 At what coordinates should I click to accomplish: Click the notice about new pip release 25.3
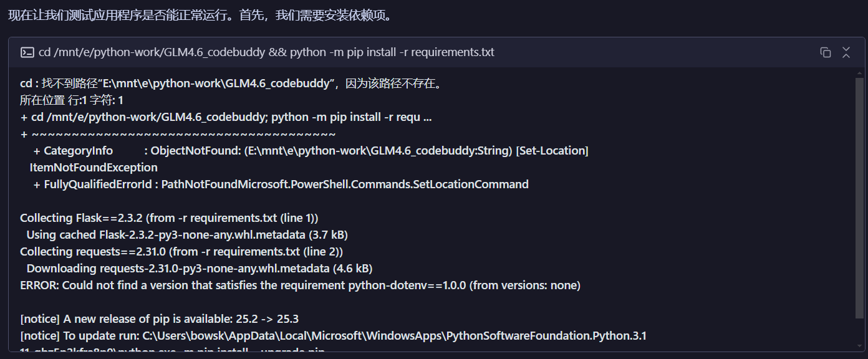click(x=160, y=319)
